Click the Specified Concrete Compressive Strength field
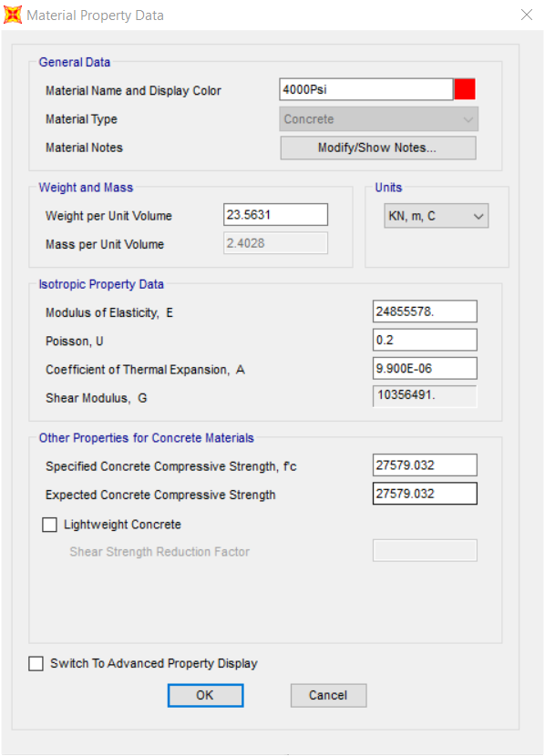 (x=425, y=465)
